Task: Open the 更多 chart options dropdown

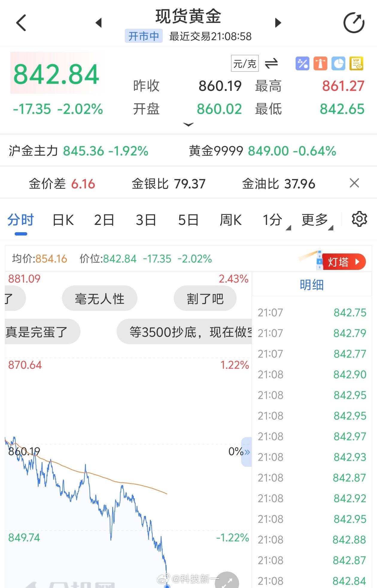Action: pyautogui.click(x=317, y=220)
